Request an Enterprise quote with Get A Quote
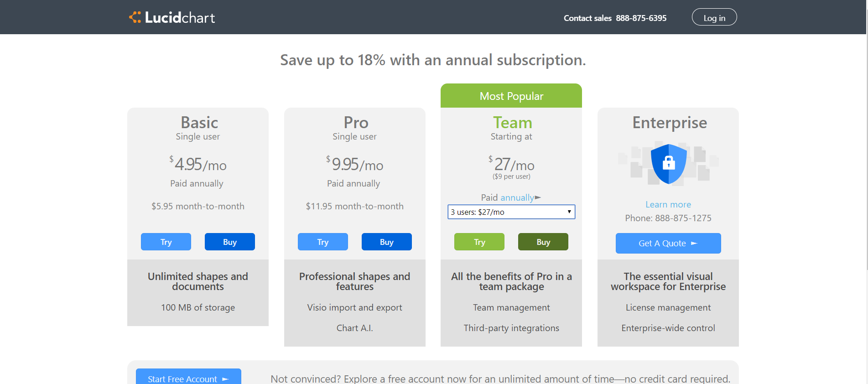The height and width of the screenshot is (384, 868). (668, 243)
